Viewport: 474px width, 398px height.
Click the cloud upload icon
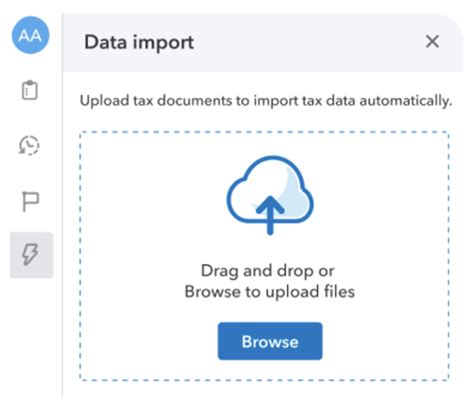click(270, 195)
